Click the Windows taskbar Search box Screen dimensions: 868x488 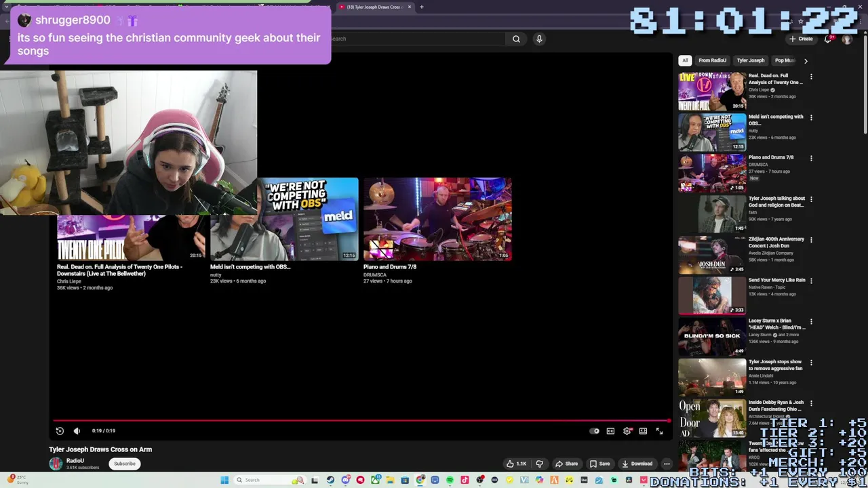click(269, 480)
